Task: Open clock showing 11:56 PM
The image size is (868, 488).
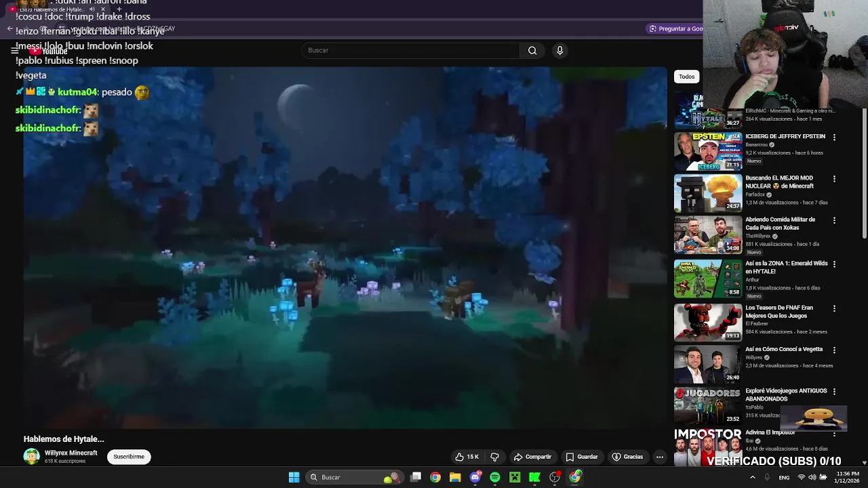Action: [x=848, y=477]
